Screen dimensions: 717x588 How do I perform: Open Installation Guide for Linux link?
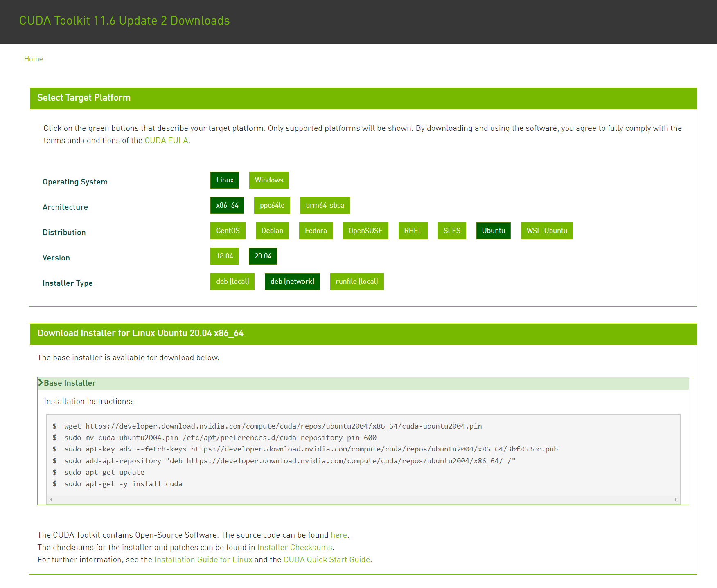(203, 559)
